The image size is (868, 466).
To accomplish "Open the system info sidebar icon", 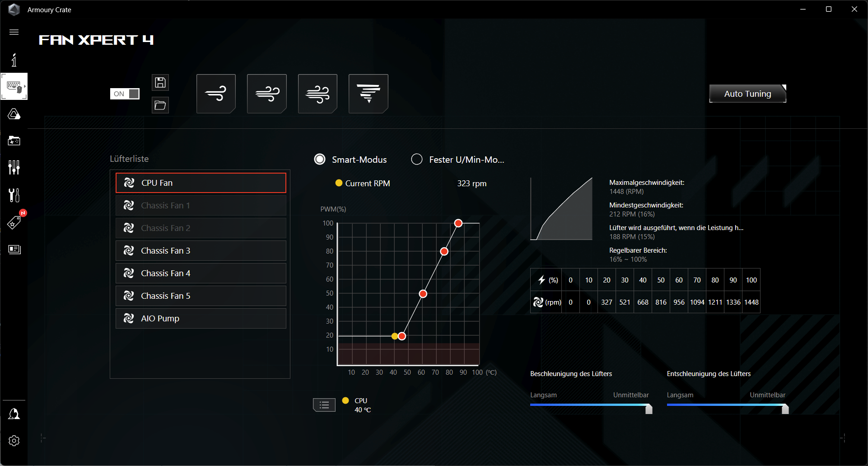I will [14, 60].
